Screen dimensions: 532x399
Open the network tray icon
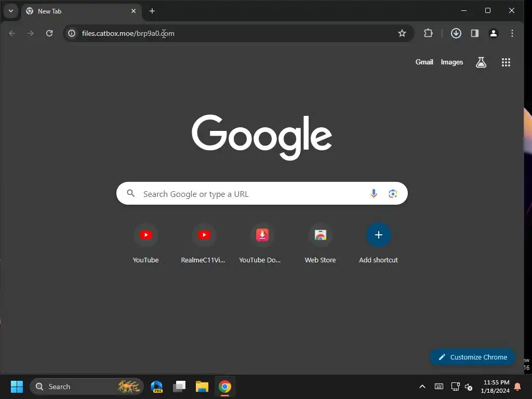(x=455, y=387)
